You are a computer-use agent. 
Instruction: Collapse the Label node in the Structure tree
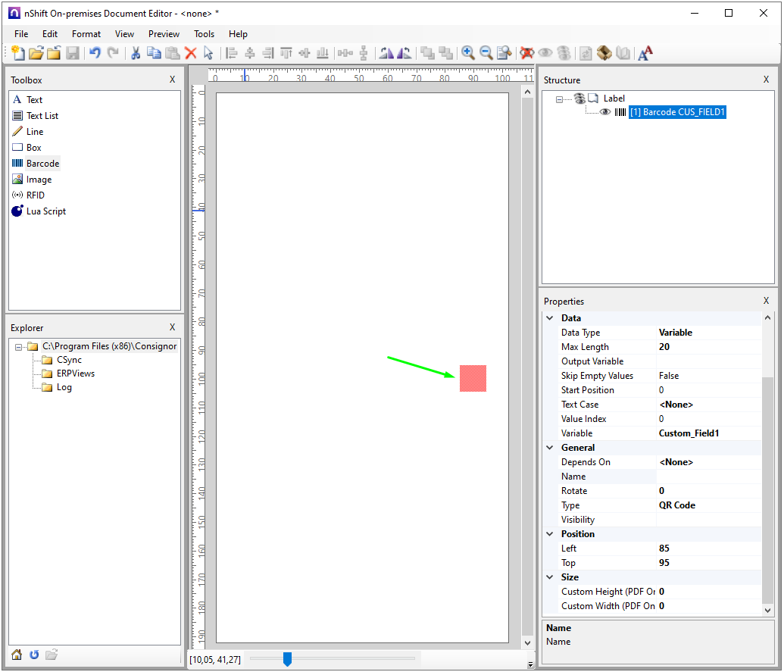(x=560, y=98)
